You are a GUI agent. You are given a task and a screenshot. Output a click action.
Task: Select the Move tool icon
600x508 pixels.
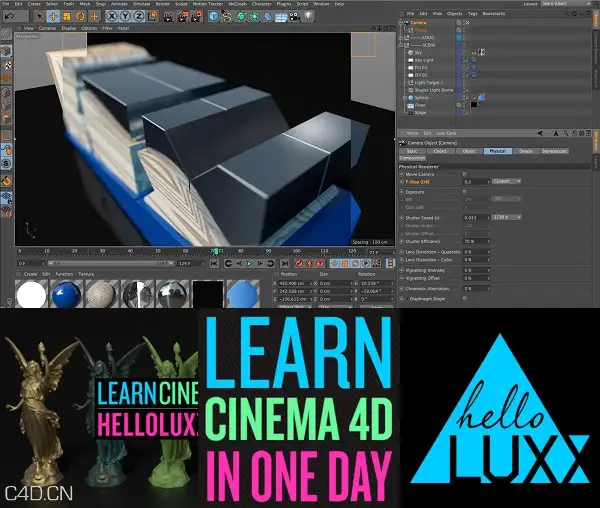[x=53, y=16]
